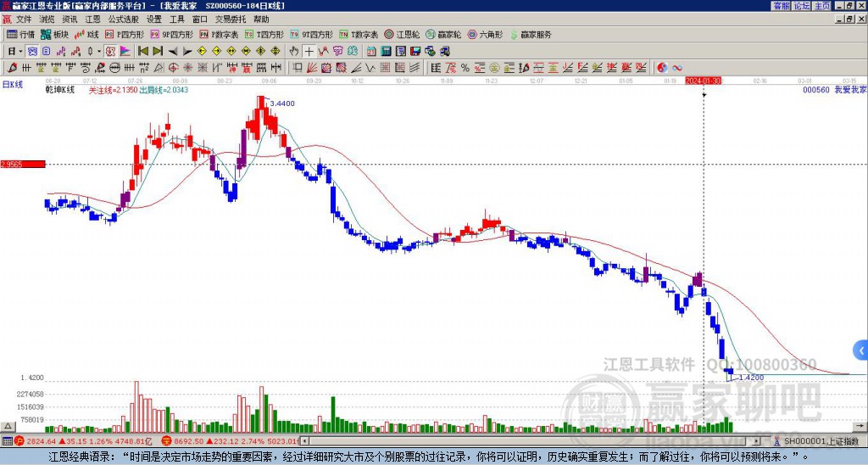Open the calendar date icon
This screenshot has height=465, width=868.
(371, 52)
